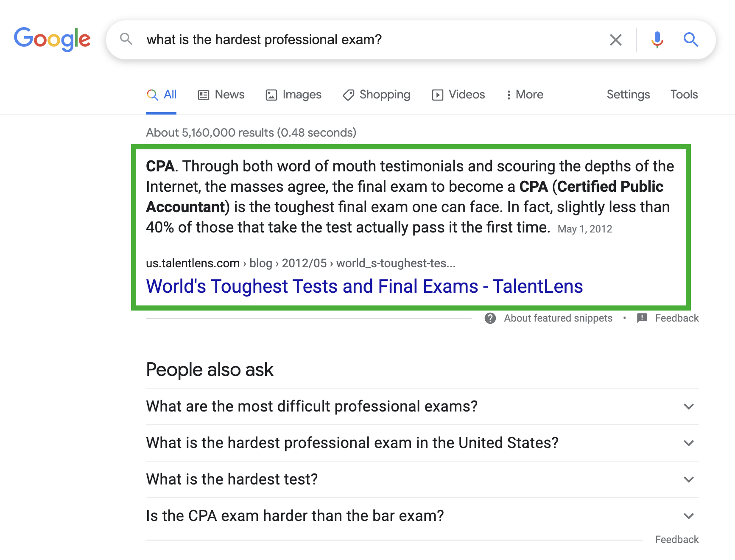Click the 'May 1, 2012' snippet date
The image size is (735, 560).
pos(585,229)
